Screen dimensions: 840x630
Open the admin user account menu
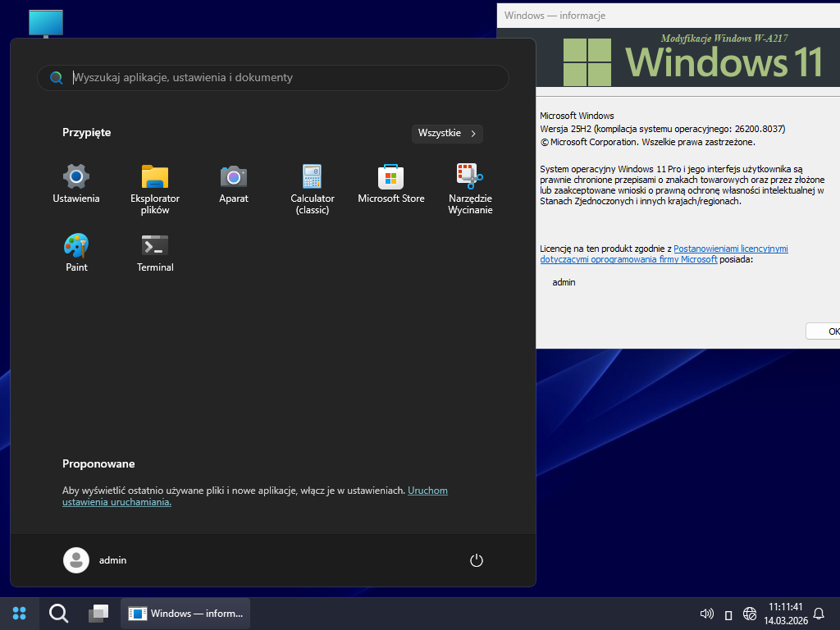pos(95,560)
